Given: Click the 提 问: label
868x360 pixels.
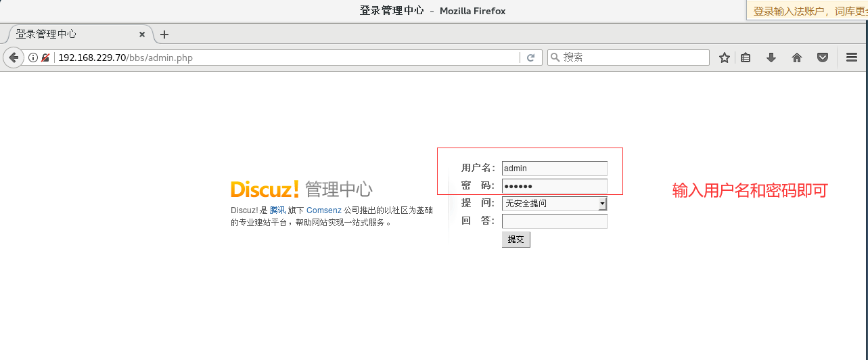Looking at the screenshot, I should coord(478,203).
